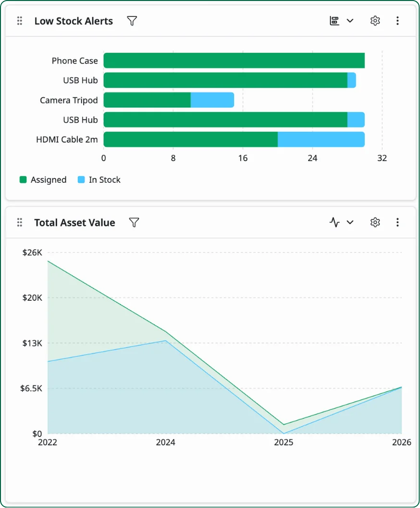Click the HDMI Cable 2m label

click(x=67, y=140)
